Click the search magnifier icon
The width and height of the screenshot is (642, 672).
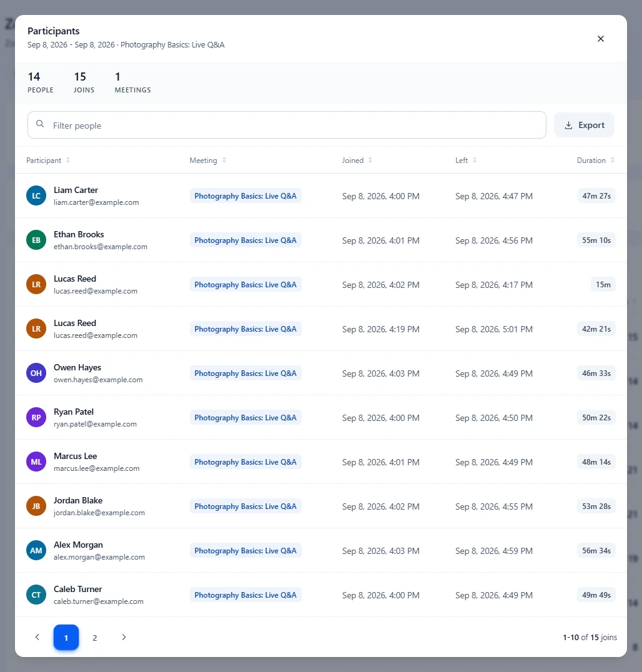coord(40,124)
